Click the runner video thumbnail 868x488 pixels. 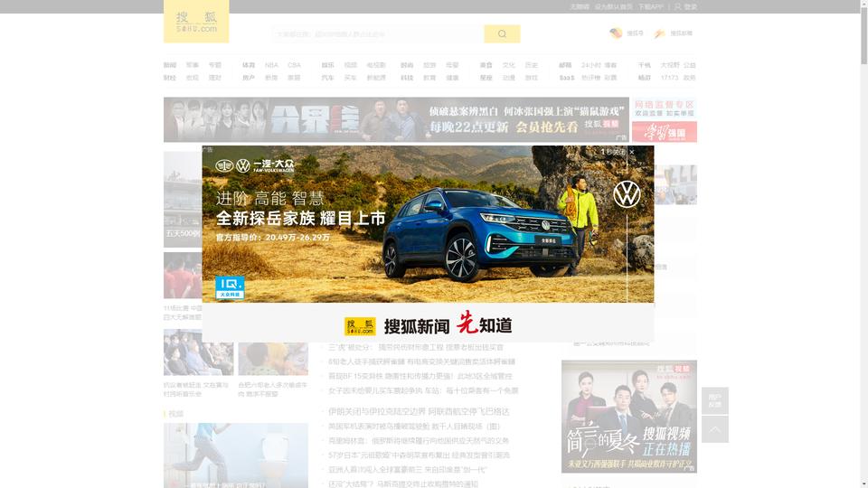[x=235, y=455]
